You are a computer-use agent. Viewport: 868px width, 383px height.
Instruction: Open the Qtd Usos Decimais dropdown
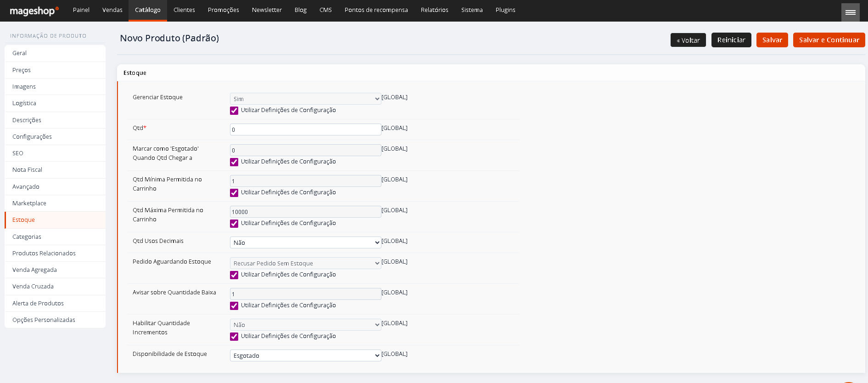(305, 242)
